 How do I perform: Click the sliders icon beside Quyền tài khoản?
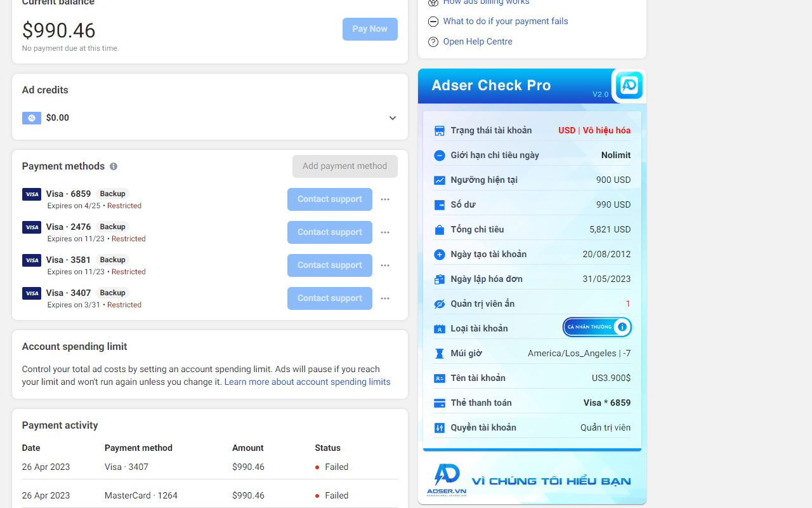pos(439,427)
